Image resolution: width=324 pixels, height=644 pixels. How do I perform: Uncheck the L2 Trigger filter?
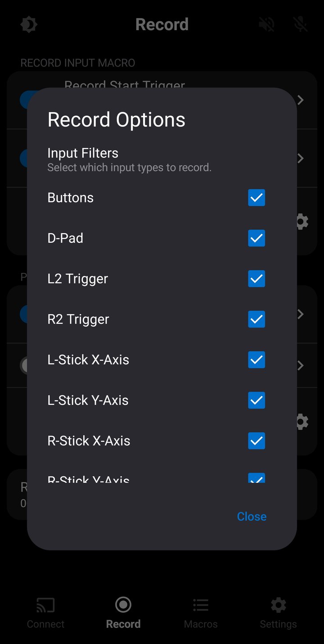tap(256, 279)
